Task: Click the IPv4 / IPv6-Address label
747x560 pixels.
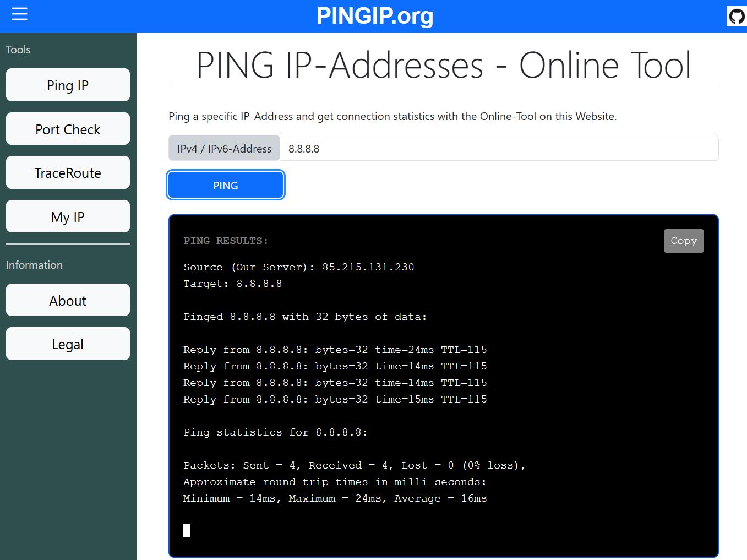Action: coord(224,149)
